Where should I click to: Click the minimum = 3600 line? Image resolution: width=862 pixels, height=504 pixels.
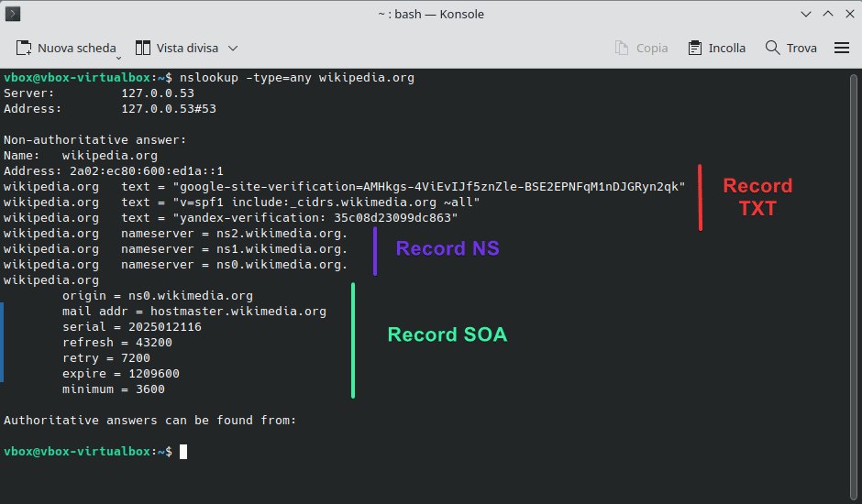(x=113, y=389)
